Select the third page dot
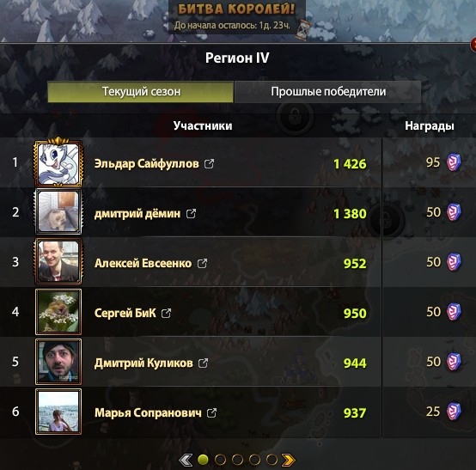Image resolution: width=476 pixels, height=470 pixels. (237, 460)
